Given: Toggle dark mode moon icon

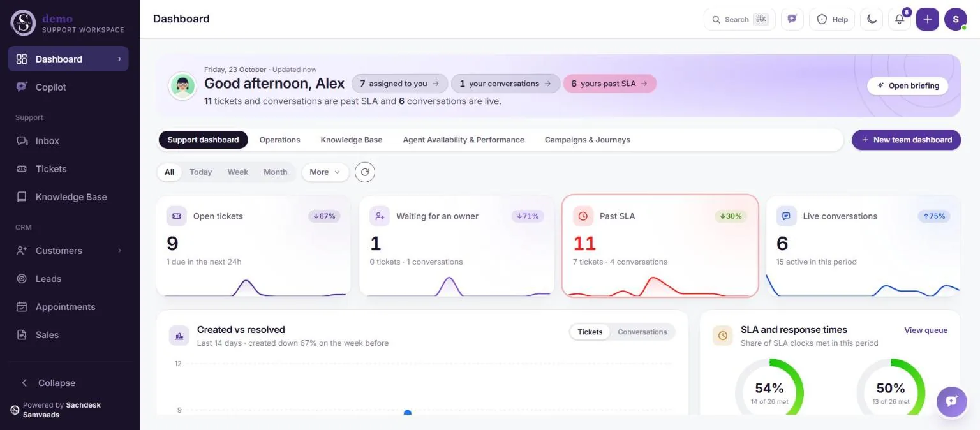Looking at the screenshot, I should (x=872, y=19).
